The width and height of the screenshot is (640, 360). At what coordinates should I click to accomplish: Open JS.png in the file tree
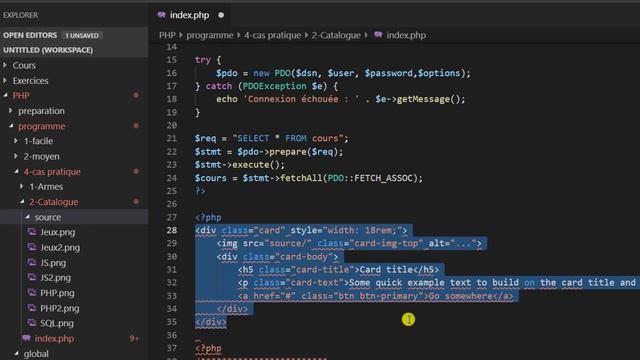53,263
